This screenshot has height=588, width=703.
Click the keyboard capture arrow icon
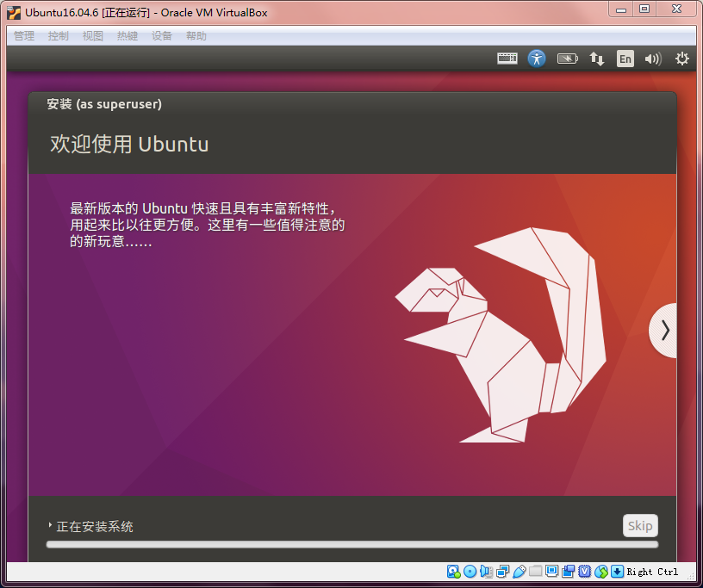(618, 572)
